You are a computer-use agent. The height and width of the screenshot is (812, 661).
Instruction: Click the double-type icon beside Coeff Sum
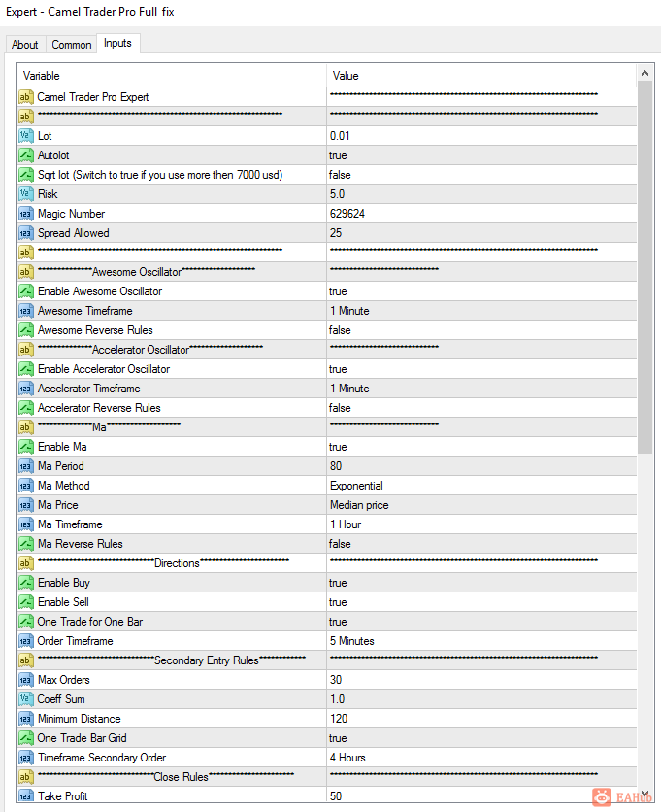point(26,699)
